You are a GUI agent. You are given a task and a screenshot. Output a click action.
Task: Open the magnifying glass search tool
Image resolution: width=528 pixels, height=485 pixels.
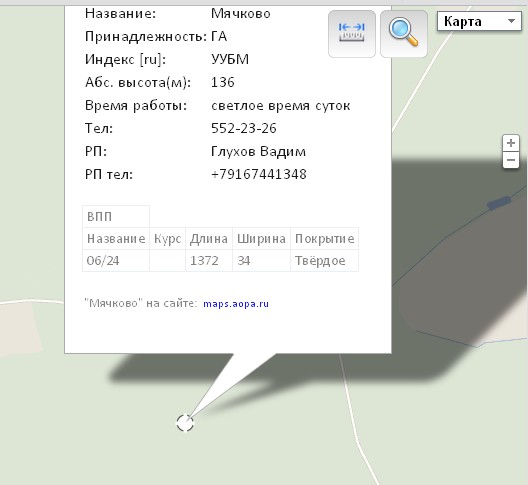pos(404,34)
